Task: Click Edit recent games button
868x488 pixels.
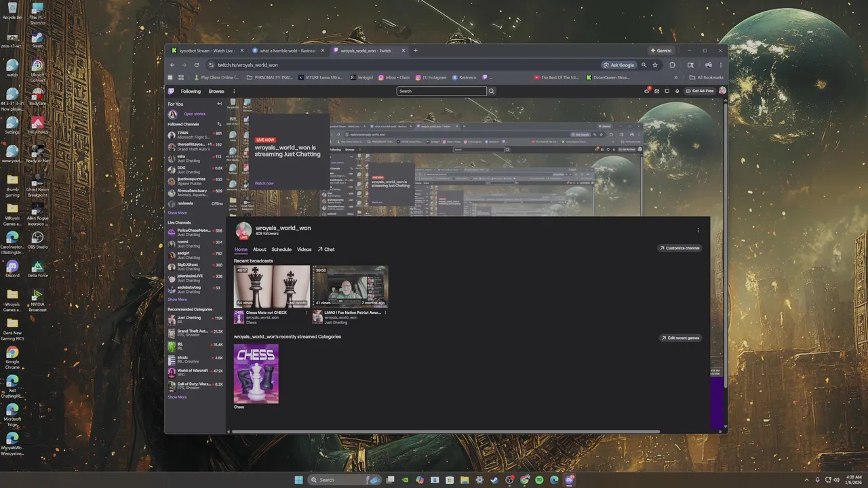Action: pos(680,338)
